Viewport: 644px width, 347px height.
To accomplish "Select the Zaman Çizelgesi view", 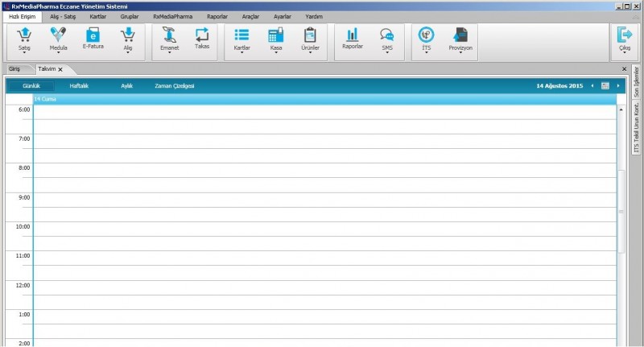I will pyautogui.click(x=175, y=85).
